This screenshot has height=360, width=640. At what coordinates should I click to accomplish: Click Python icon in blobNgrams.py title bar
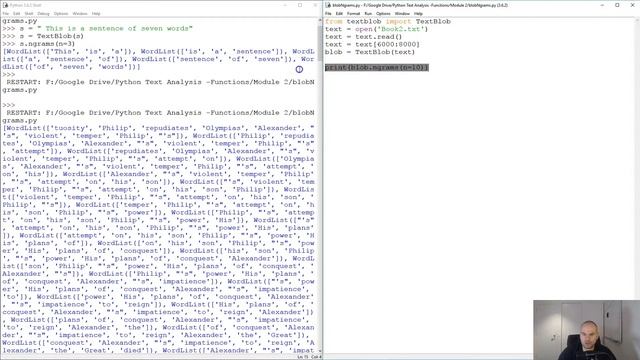pos(328,5)
